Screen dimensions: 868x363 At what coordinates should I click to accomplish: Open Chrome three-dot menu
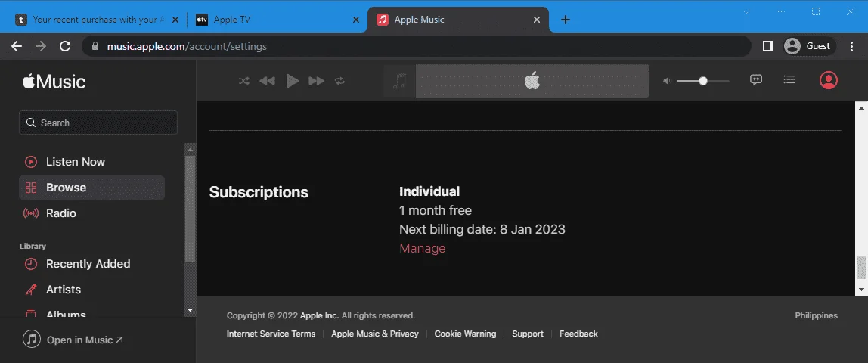tap(852, 46)
